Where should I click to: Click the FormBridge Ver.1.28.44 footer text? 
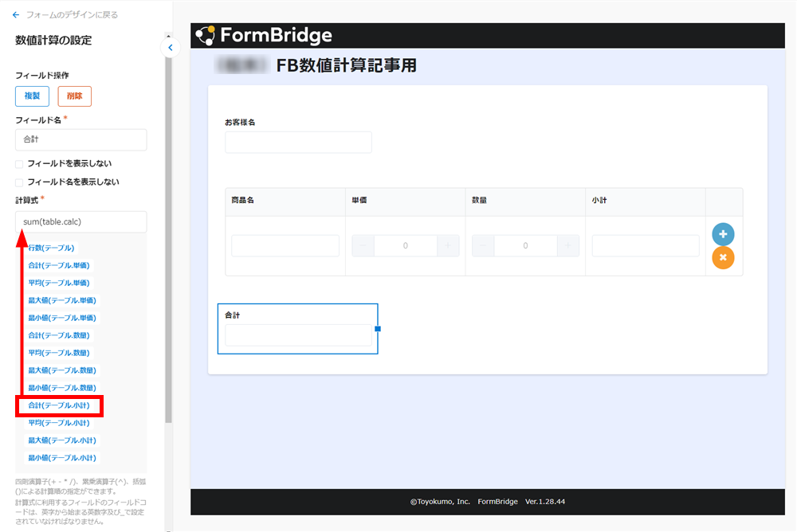521,502
